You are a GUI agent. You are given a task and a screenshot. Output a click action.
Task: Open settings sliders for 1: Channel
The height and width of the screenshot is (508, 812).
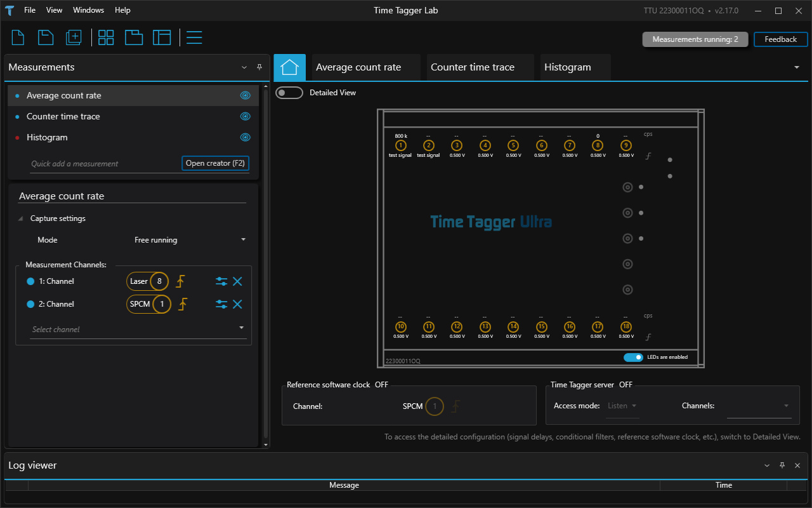221,281
